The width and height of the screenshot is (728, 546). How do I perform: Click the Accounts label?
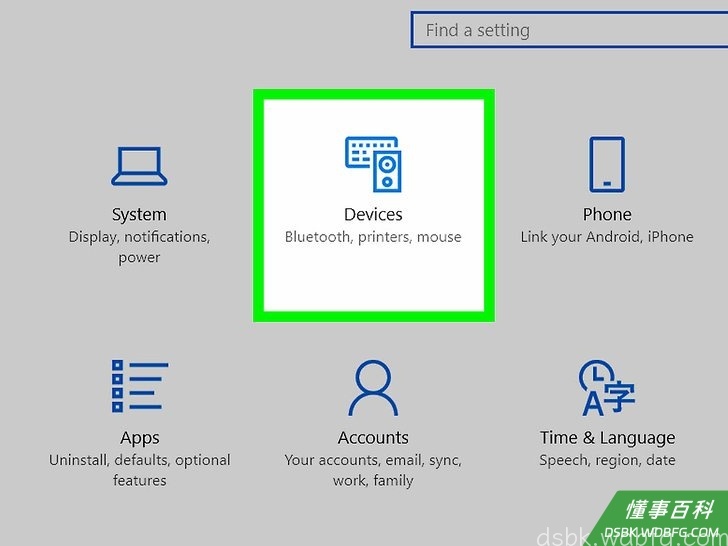coord(373,438)
